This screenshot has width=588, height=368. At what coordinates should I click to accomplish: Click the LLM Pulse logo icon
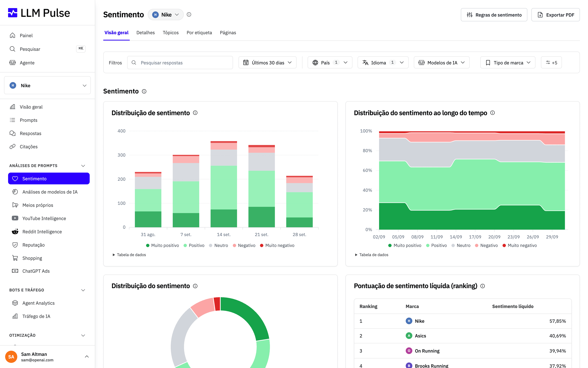(x=13, y=13)
